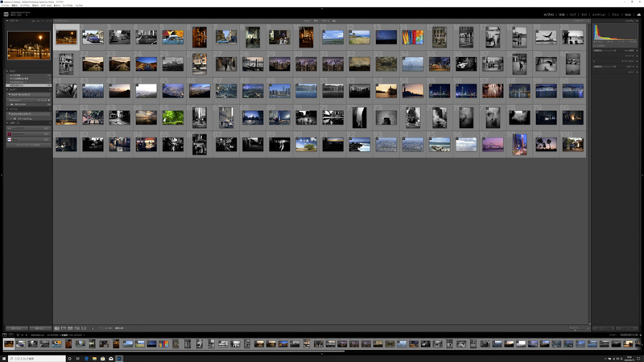The image size is (644, 362).
Task: Open File Explorer from taskbar
Action: click(x=94, y=359)
